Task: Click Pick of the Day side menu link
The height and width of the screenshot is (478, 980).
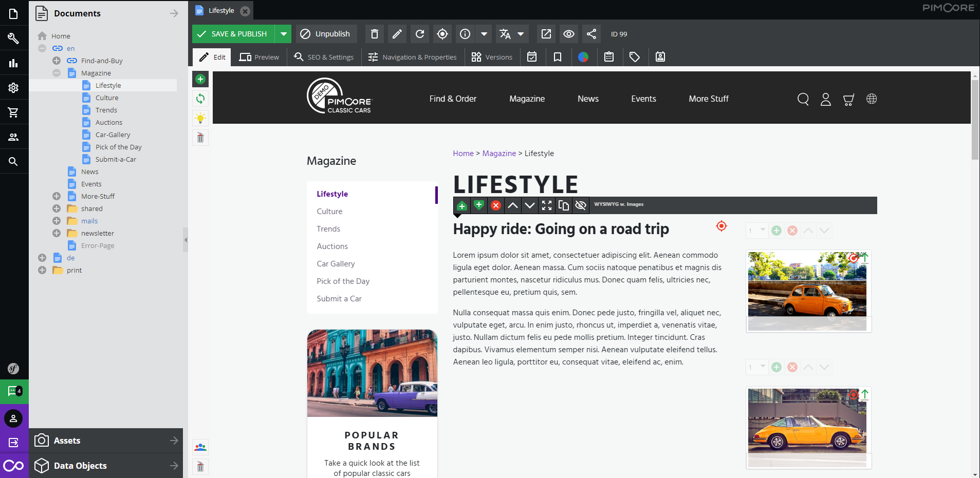Action: 343,281
